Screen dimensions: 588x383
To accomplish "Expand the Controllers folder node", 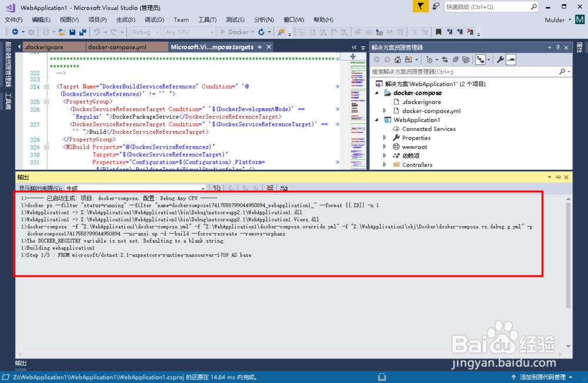I will pyautogui.click(x=385, y=165).
